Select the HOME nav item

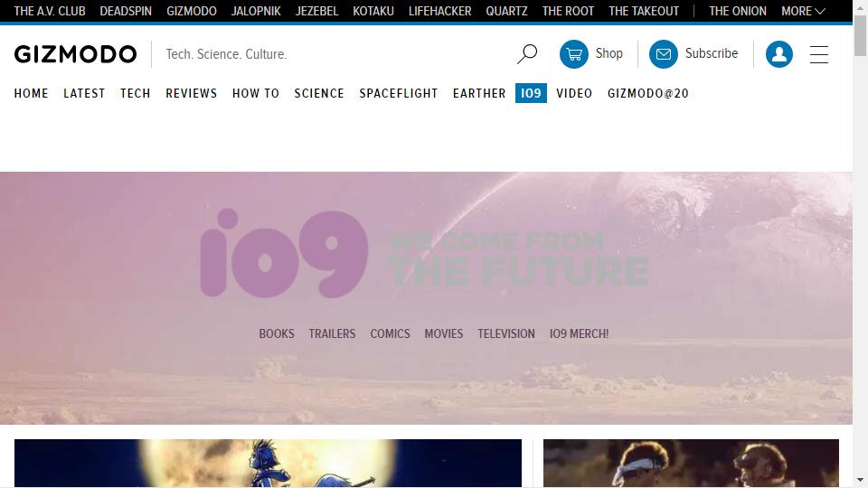tap(31, 93)
